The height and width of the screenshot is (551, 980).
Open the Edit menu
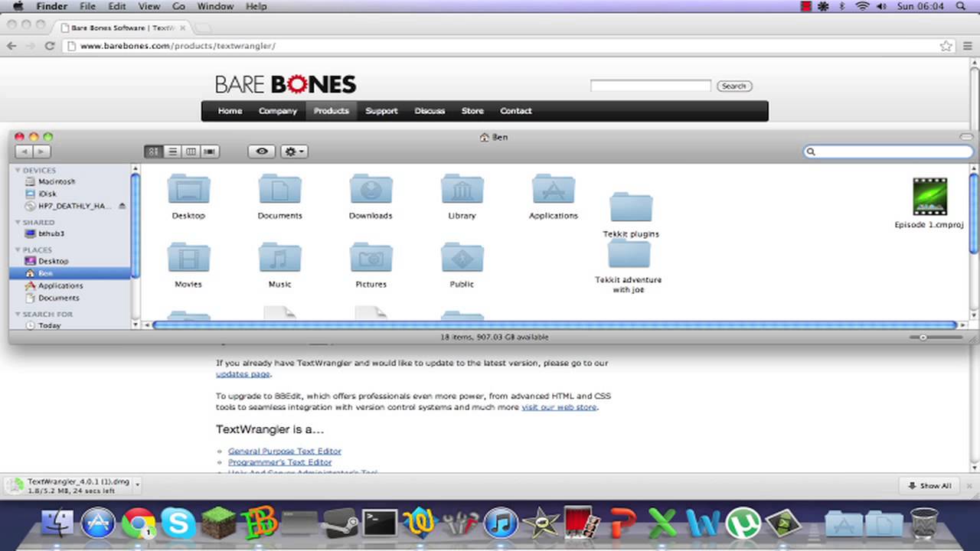(x=117, y=6)
